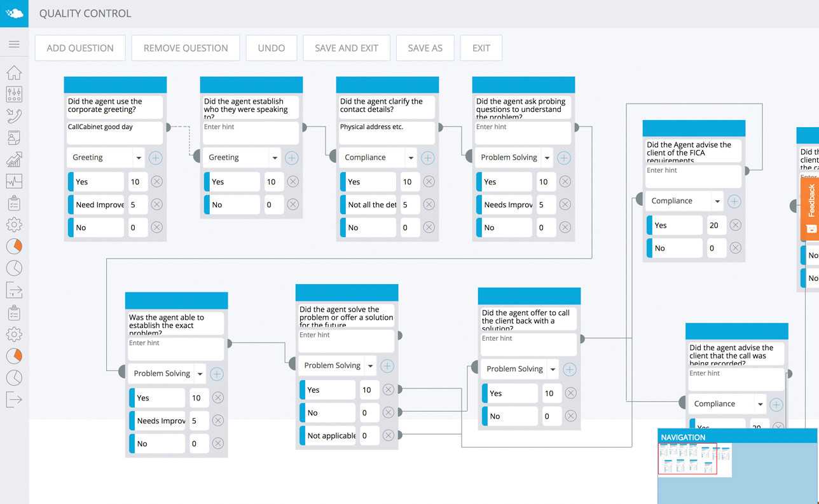Click 'Enter hint' field on FICA requirements card
The height and width of the screenshot is (504, 819).
[693, 176]
